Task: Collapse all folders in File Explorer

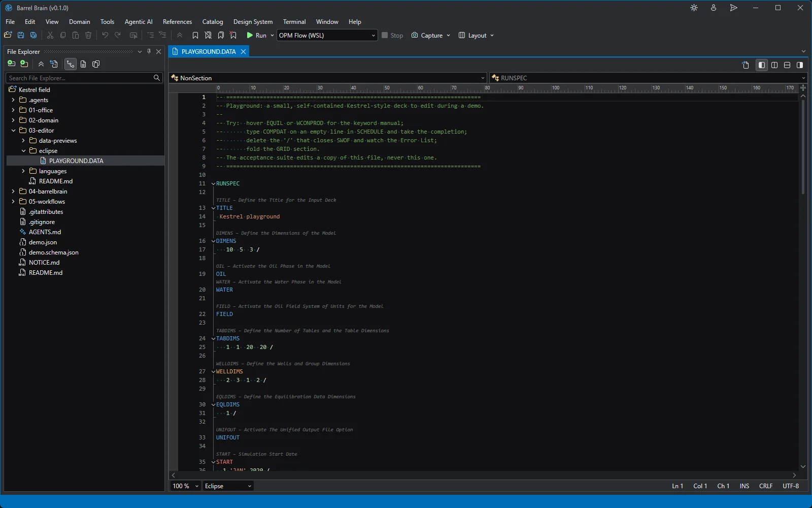Action: coord(41,64)
